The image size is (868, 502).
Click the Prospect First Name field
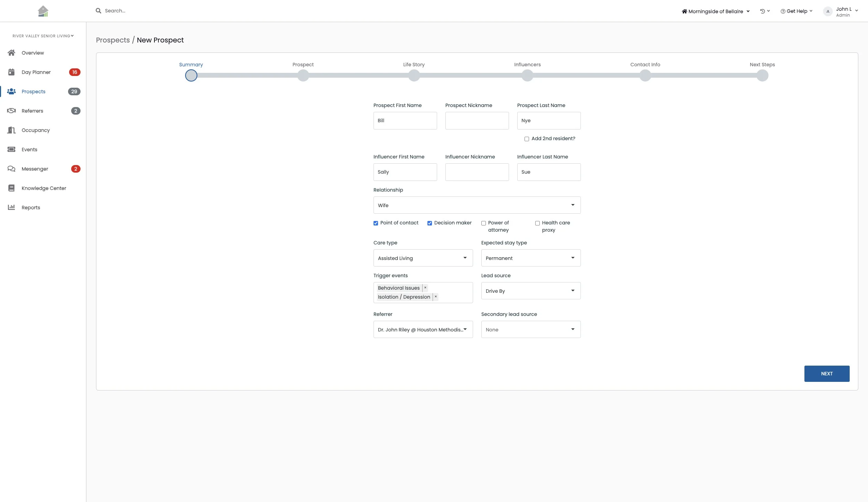405,120
